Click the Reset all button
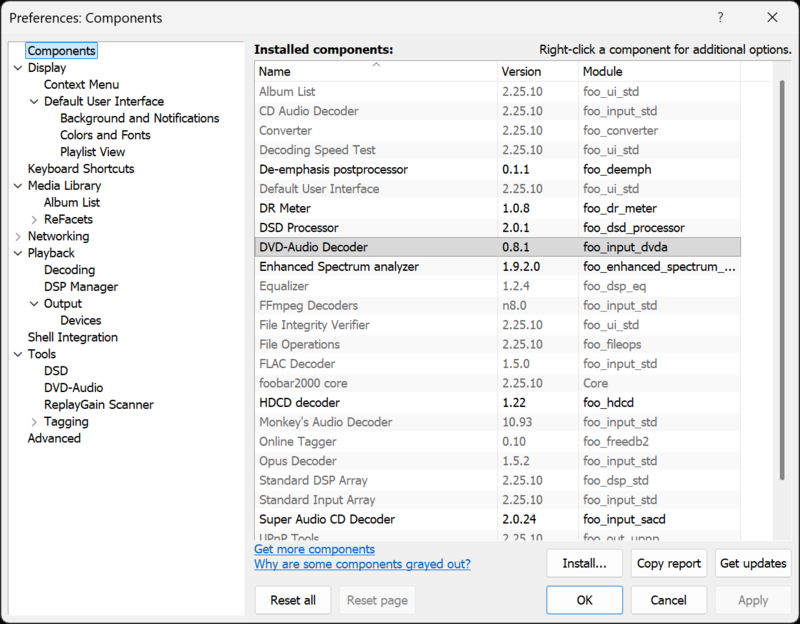This screenshot has width=800, height=624. point(293,600)
